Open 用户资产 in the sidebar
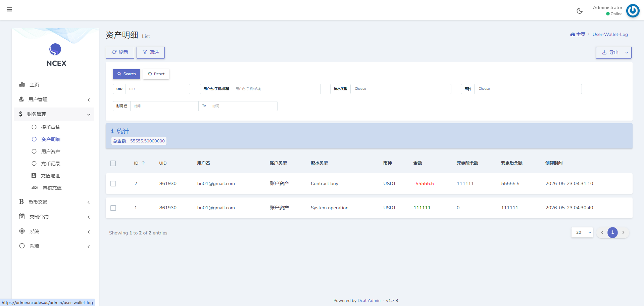 tap(51, 151)
